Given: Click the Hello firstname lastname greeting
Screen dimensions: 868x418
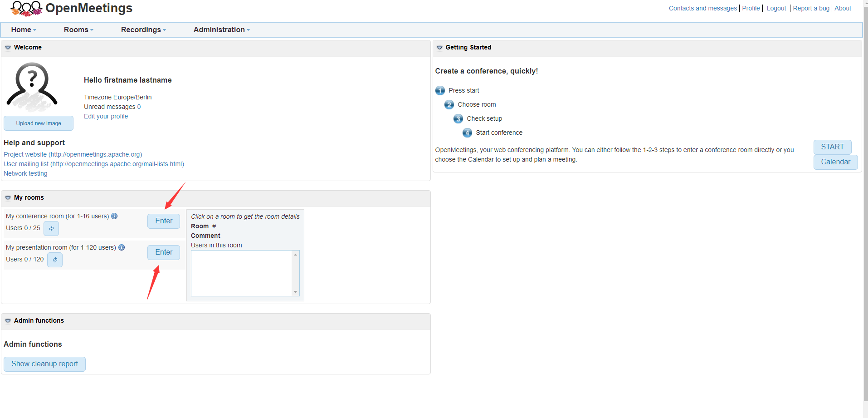Looking at the screenshot, I should (128, 80).
